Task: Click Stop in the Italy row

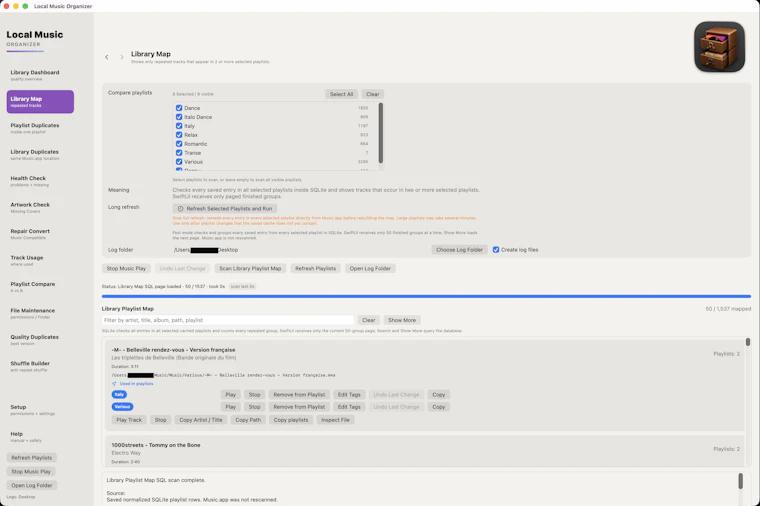Action: pos(254,395)
